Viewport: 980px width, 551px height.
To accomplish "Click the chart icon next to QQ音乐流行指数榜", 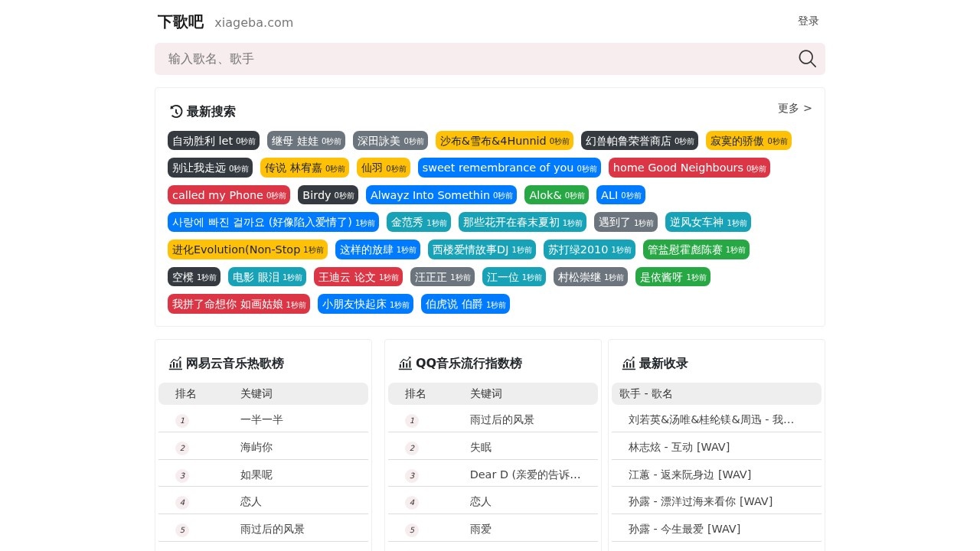I will [x=405, y=364].
